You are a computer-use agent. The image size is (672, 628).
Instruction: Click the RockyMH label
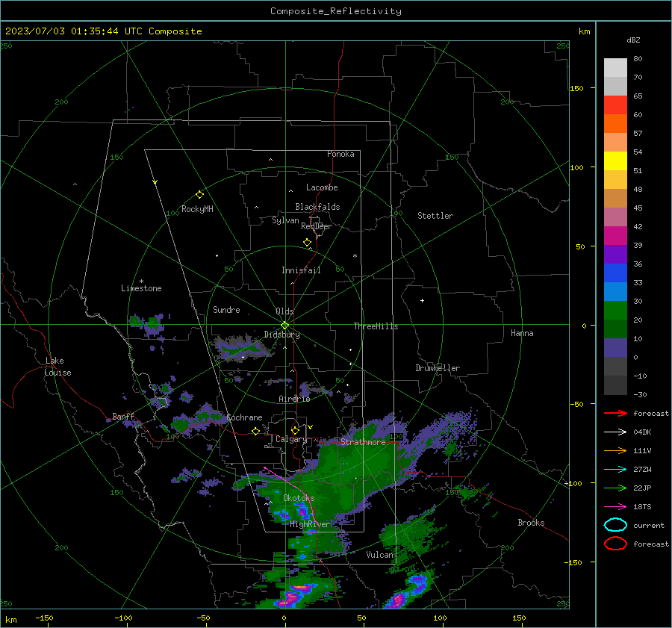pyautogui.click(x=197, y=209)
